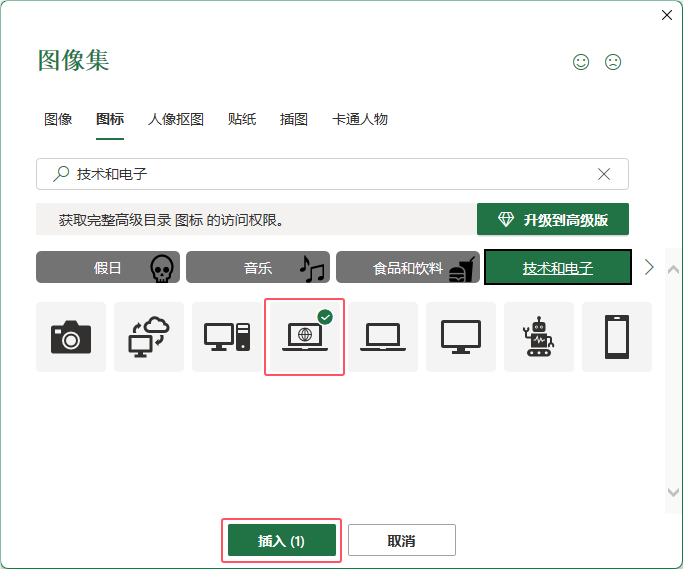This screenshot has height=569, width=683.
Task: Choose the cloud sync computer icon
Action: 149,337
